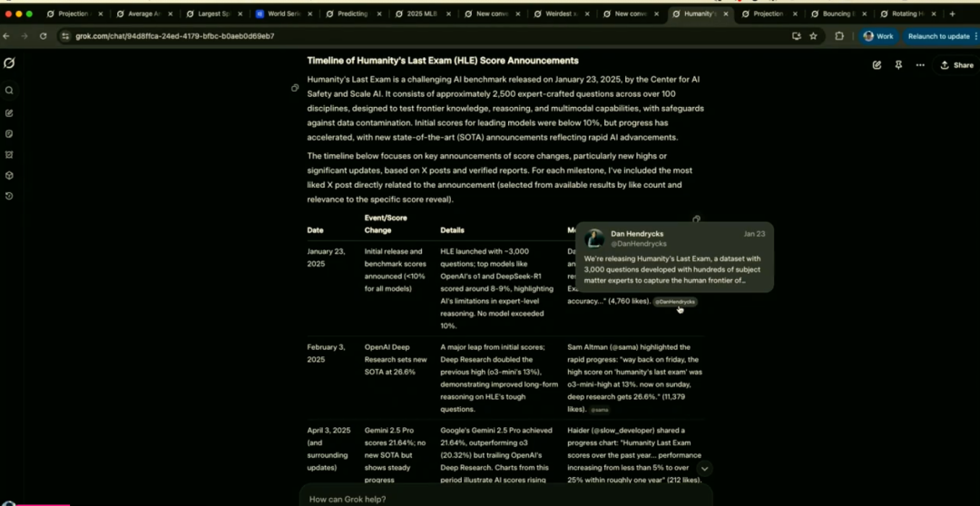Click the copy icon left of the response text
This screenshot has width=980, height=506.
[x=295, y=88]
